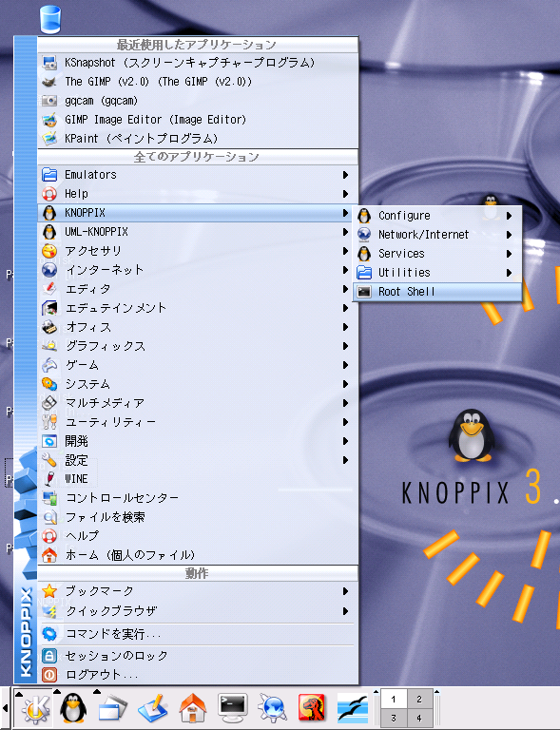Image resolution: width=560 pixels, height=730 pixels.
Task: Open Configure in KNOPPIX submenu
Action: point(437,216)
